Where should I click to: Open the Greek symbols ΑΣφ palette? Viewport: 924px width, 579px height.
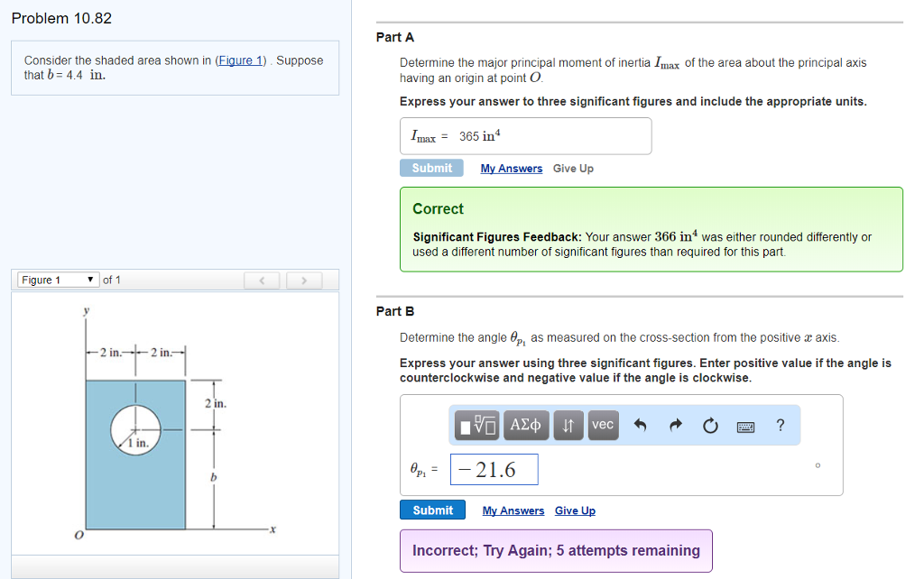tap(526, 425)
